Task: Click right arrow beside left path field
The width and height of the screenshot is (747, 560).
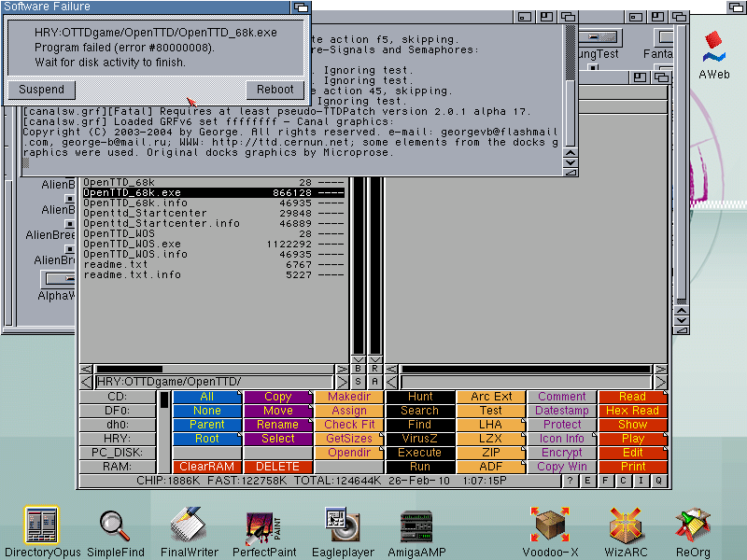Action: [x=342, y=382]
